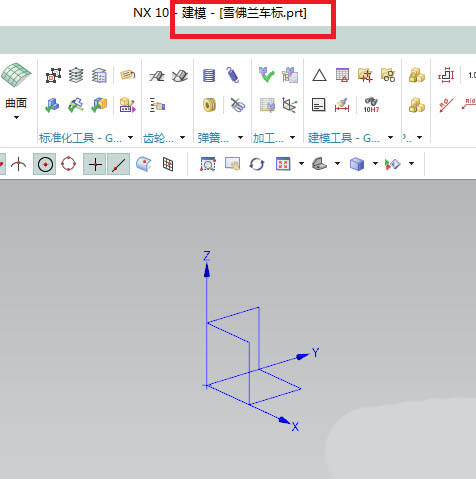
Task: Click the rotate view refresh icon
Action: [x=257, y=164]
